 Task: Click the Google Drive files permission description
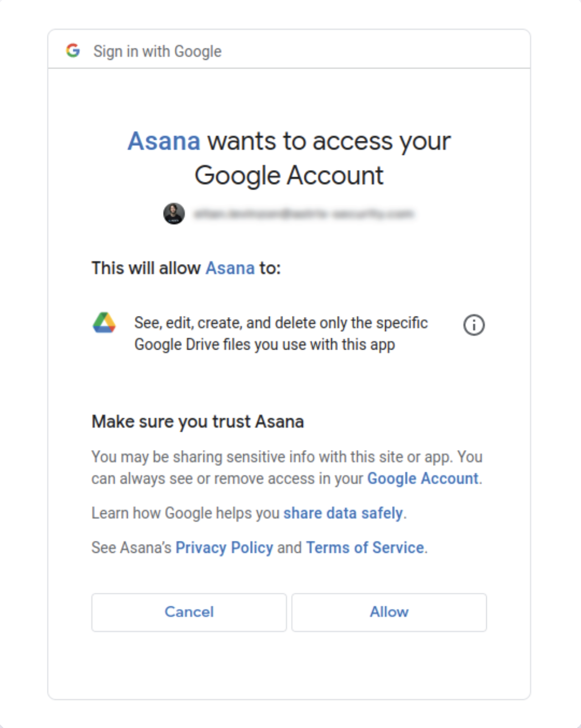point(281,334)
